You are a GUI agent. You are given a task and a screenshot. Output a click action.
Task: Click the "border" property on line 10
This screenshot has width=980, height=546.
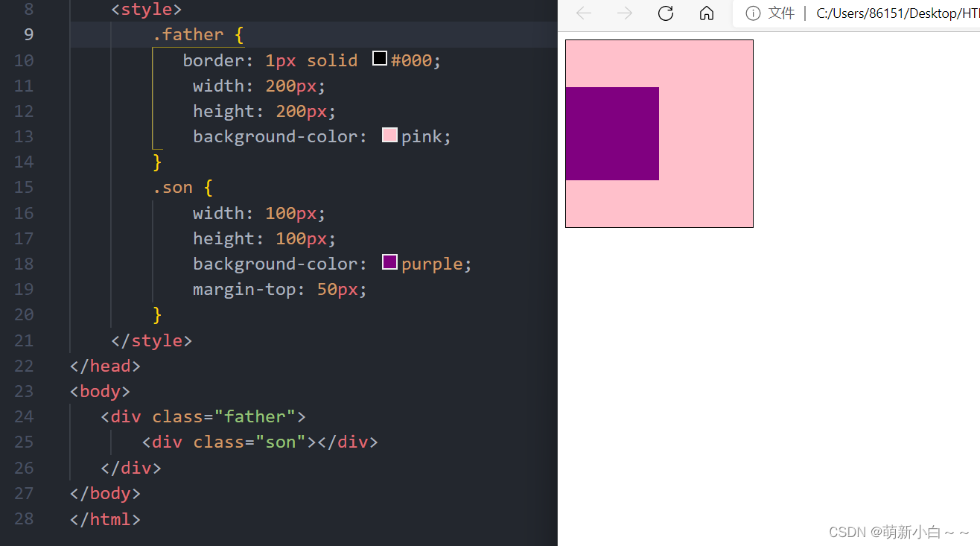[213, 60]
